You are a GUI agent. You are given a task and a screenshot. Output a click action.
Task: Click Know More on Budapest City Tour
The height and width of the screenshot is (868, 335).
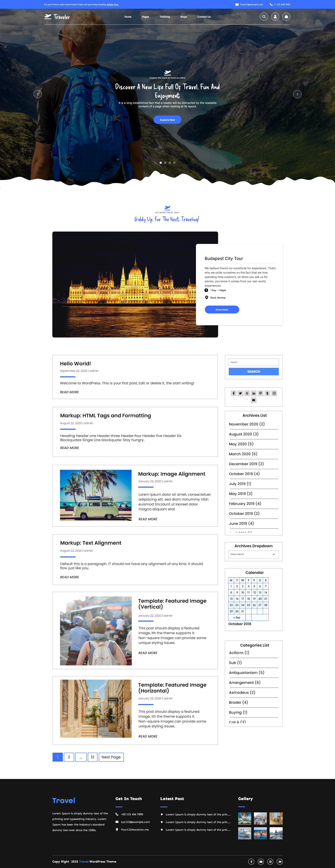coord(222,309)
